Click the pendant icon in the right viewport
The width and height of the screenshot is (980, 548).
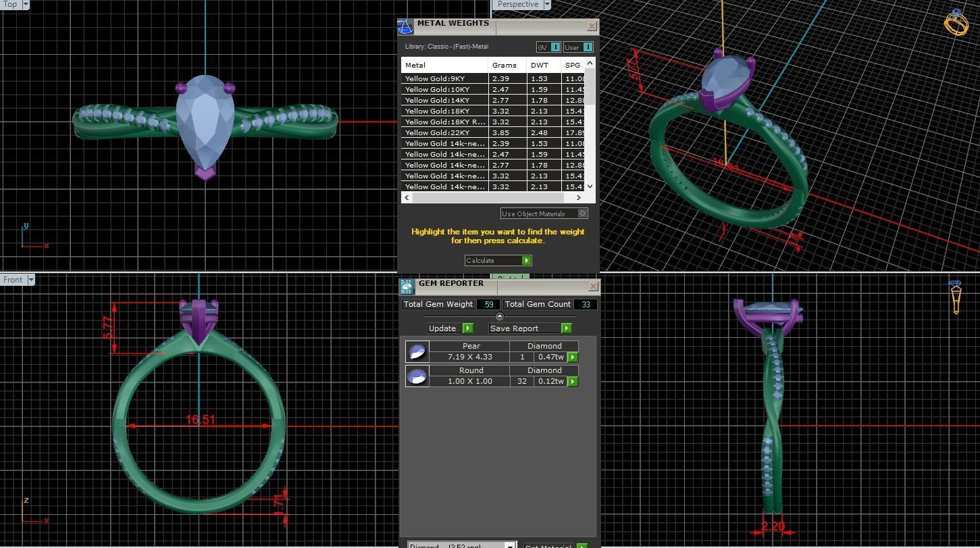(x=955, y=298)
